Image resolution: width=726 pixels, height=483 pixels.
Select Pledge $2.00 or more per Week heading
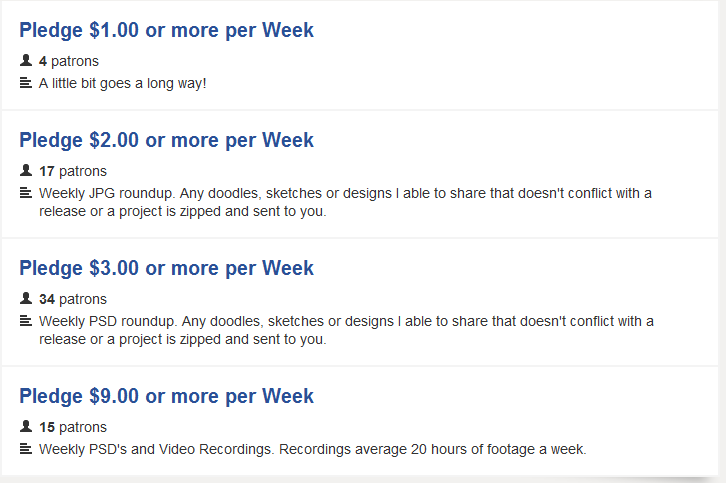coord(166,140)
